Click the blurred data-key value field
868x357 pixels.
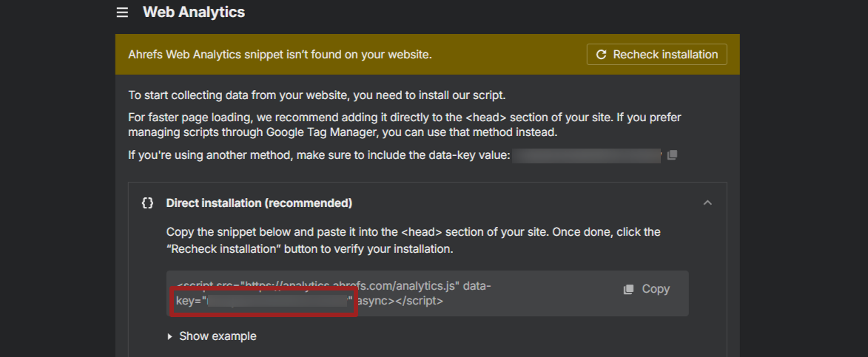(586, 155)
